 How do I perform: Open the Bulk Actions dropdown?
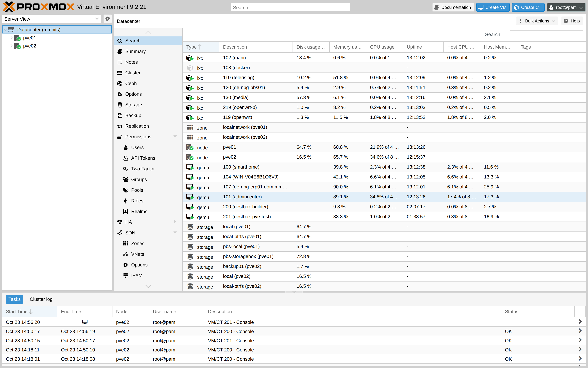point(537,21)
